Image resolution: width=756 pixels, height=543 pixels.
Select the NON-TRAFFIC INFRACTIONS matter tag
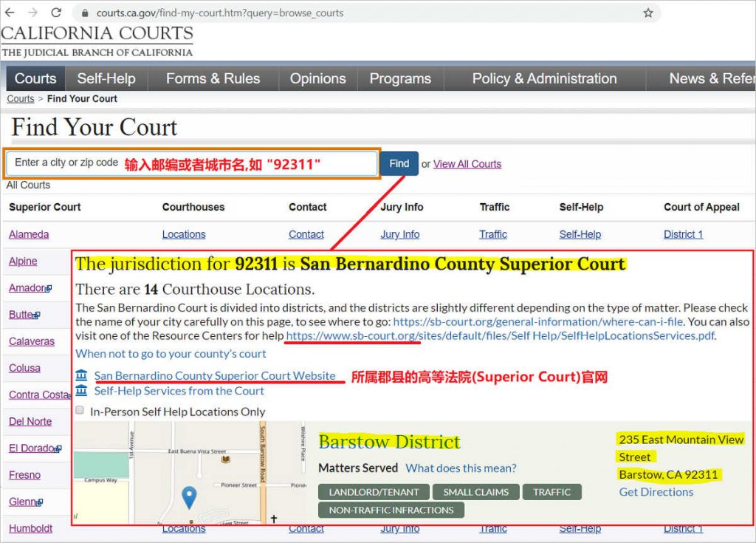point(391,510)
